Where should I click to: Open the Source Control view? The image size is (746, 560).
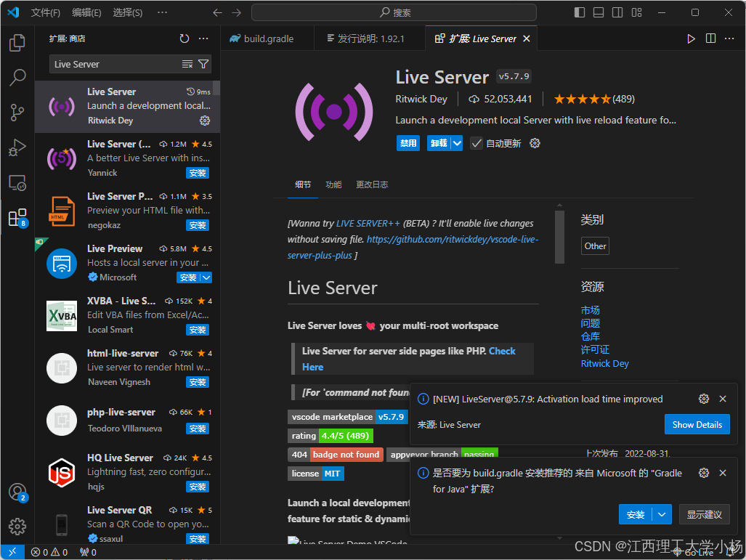click(17, 113)
